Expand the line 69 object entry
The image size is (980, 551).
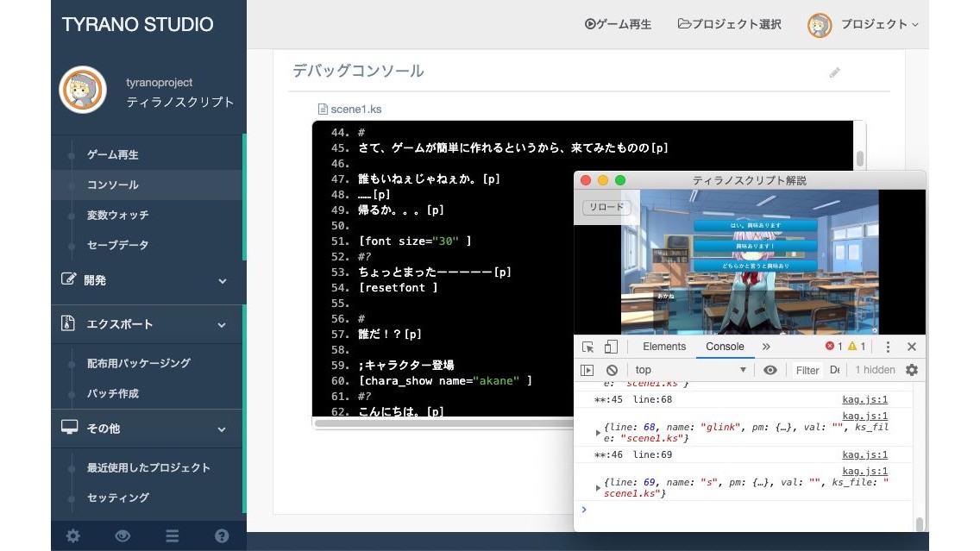coord(598,487)
